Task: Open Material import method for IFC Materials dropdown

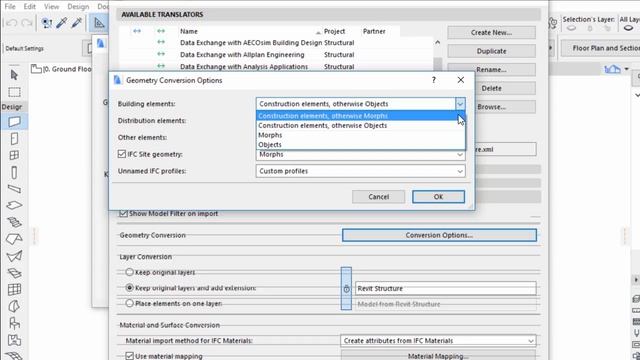Action: 438,340
